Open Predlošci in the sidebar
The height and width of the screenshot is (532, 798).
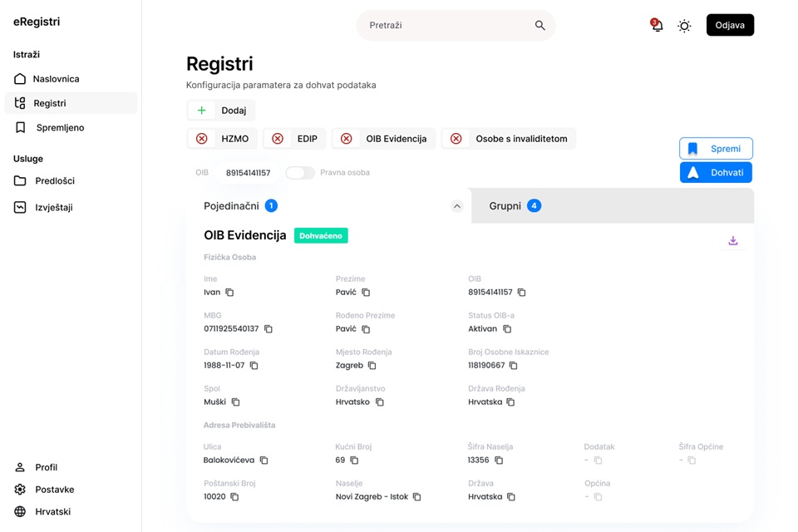[55, 180]
